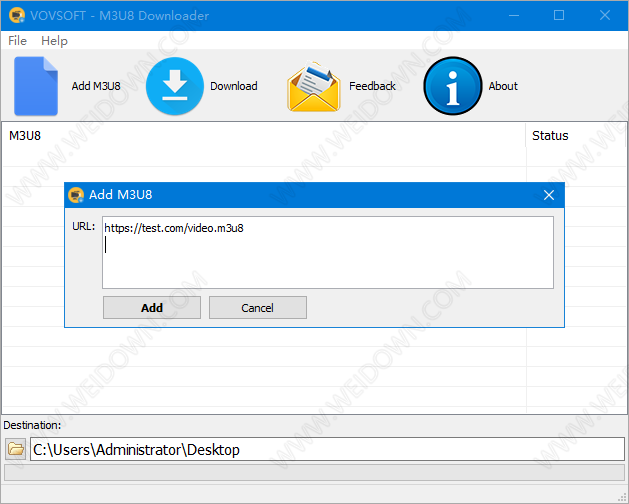This screenshot has height=504, width=629.
Task: Click the Download arrow icon
Action: click(x=174, y=86)
